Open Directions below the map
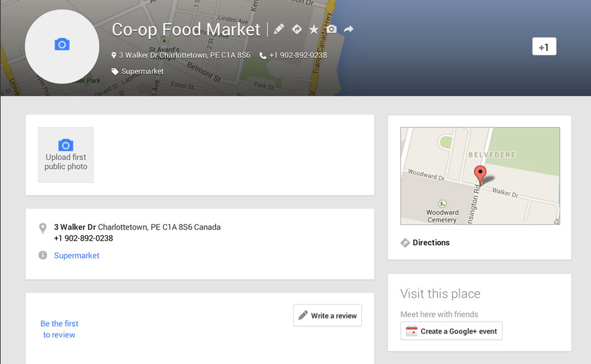Image resolution: width=591 pixels, height=364 pixels. tap(431, 243)
